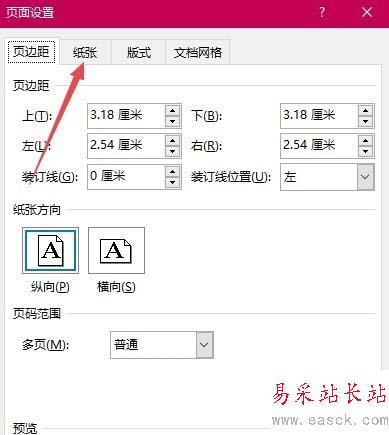This screenshot has height=435, width=389.
Task: Expand the 装订线位置(U) dropdown
Action: (365, 177)
